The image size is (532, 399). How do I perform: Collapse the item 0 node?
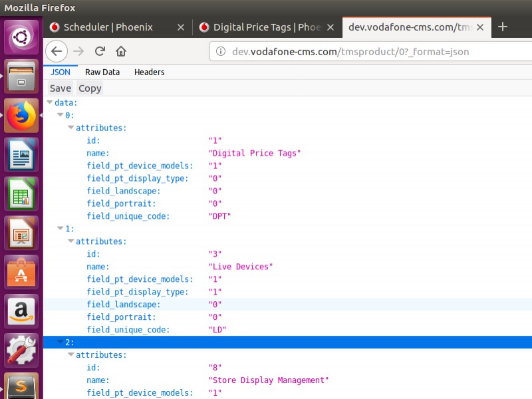pos(60,116)
